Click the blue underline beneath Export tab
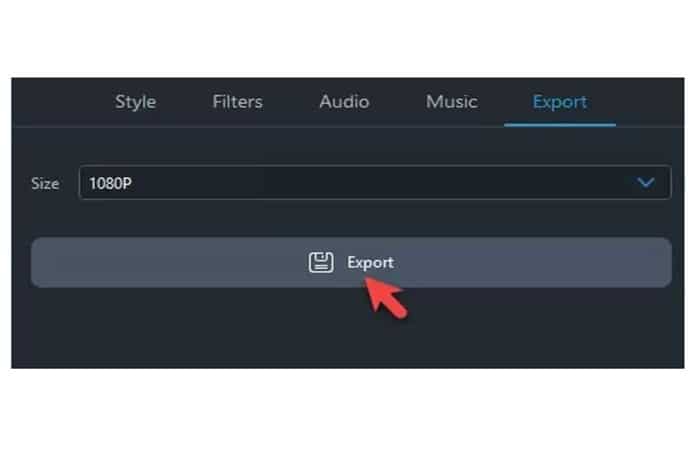 560,125
